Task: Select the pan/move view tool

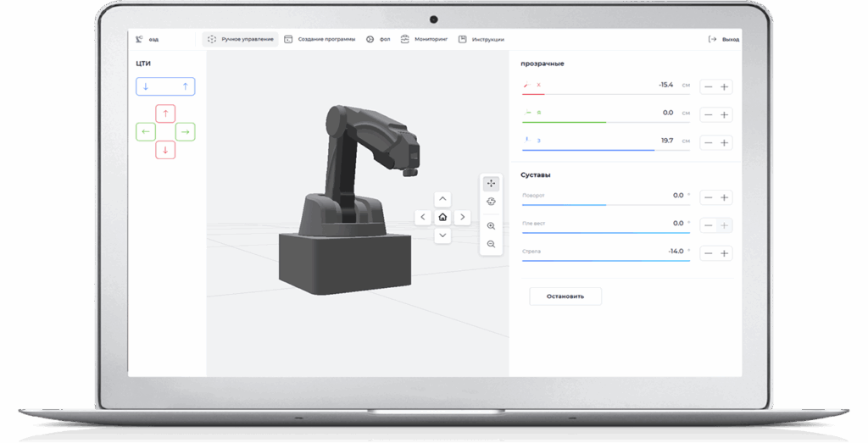Action: (x=492, y=184)
